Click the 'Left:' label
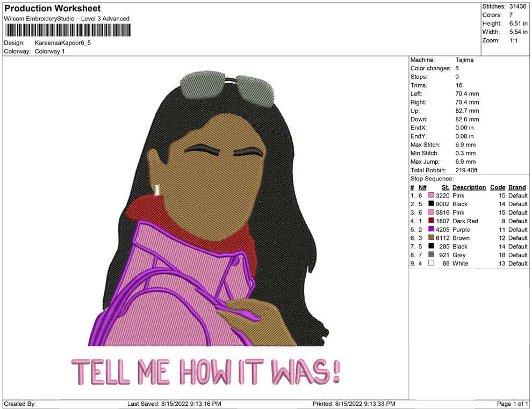Screen dimensions: 532x409 [416, 94]
